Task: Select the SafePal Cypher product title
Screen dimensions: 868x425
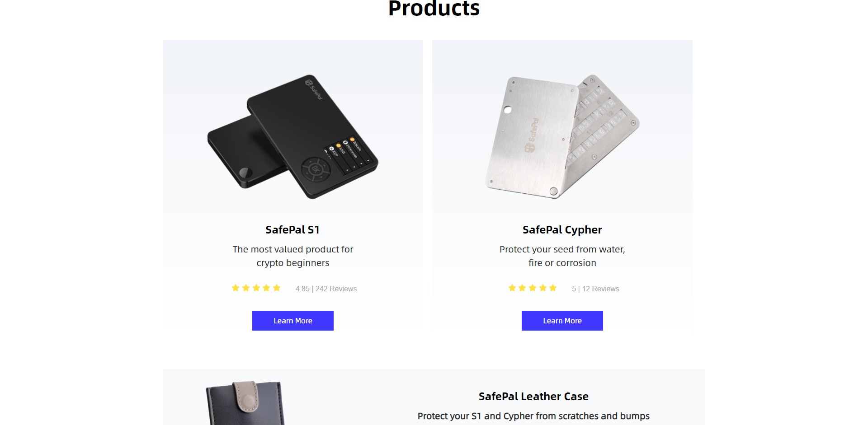Action: [562, 229]
